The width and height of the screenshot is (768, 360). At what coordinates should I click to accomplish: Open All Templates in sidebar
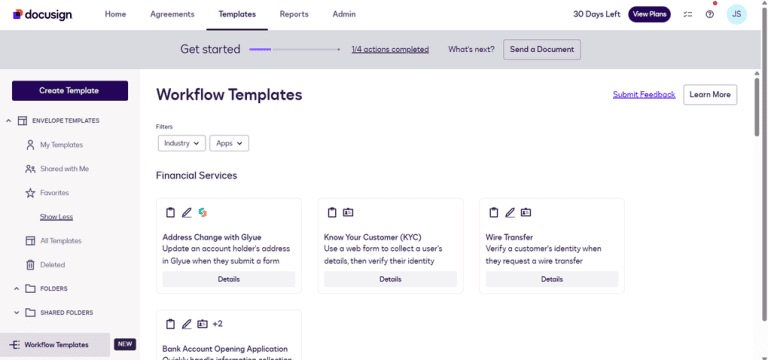61,241
